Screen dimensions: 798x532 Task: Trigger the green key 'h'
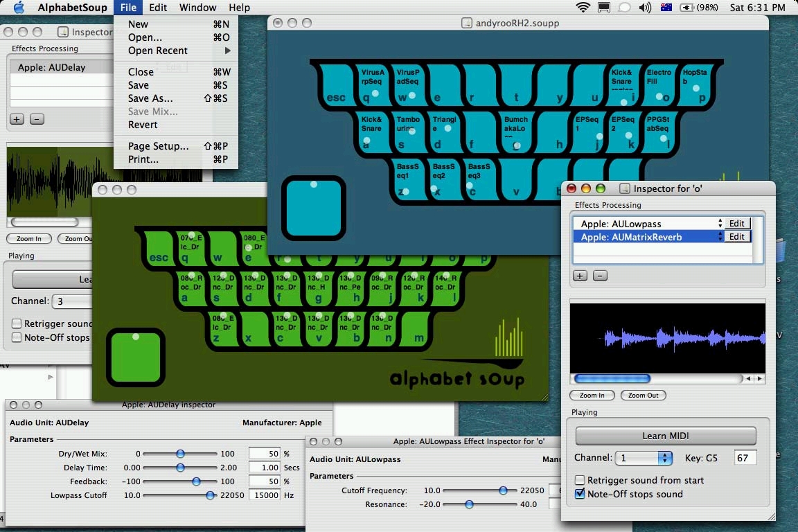[x=350, y=289]
